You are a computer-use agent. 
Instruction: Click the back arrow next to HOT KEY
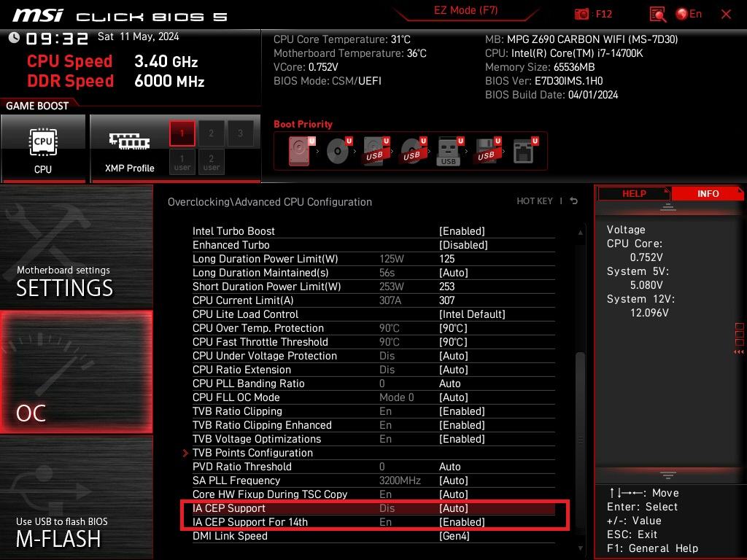pos(574,201)
